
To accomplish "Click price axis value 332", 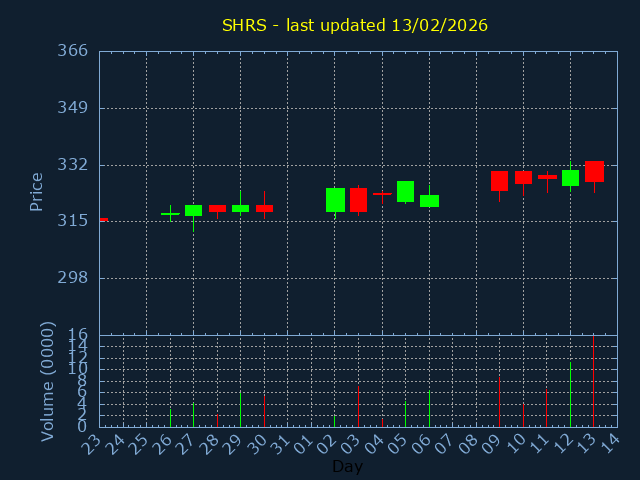I will [73, 165].
